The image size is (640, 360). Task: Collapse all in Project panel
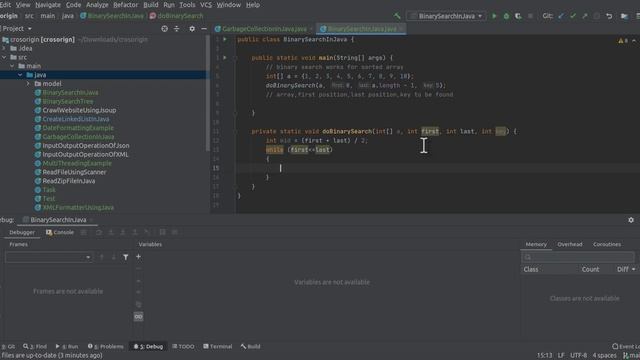[177, 29]
